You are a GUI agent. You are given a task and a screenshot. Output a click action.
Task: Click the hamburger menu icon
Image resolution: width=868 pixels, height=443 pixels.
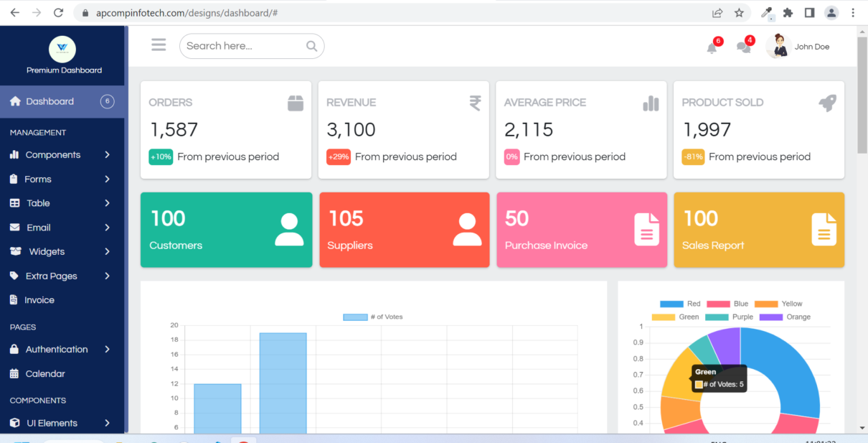click(159, 45)
